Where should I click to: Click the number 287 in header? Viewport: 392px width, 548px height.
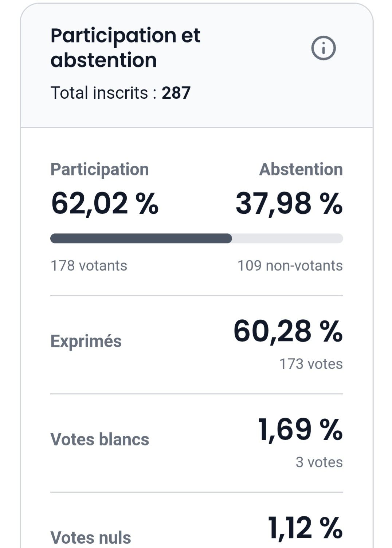coord(176,93)
